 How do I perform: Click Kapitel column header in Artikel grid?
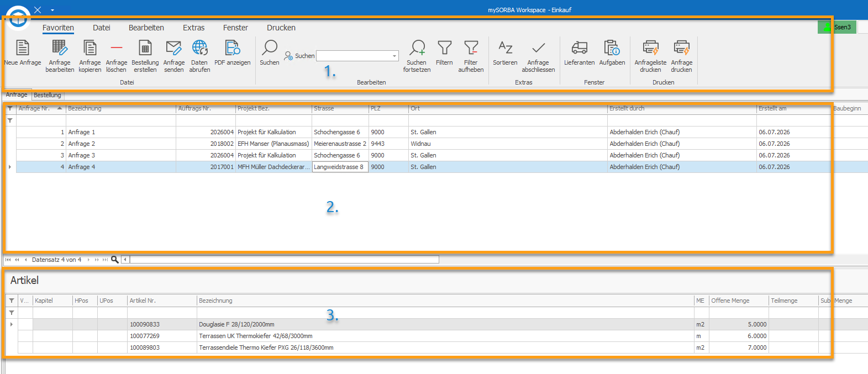tap(52, 301)
